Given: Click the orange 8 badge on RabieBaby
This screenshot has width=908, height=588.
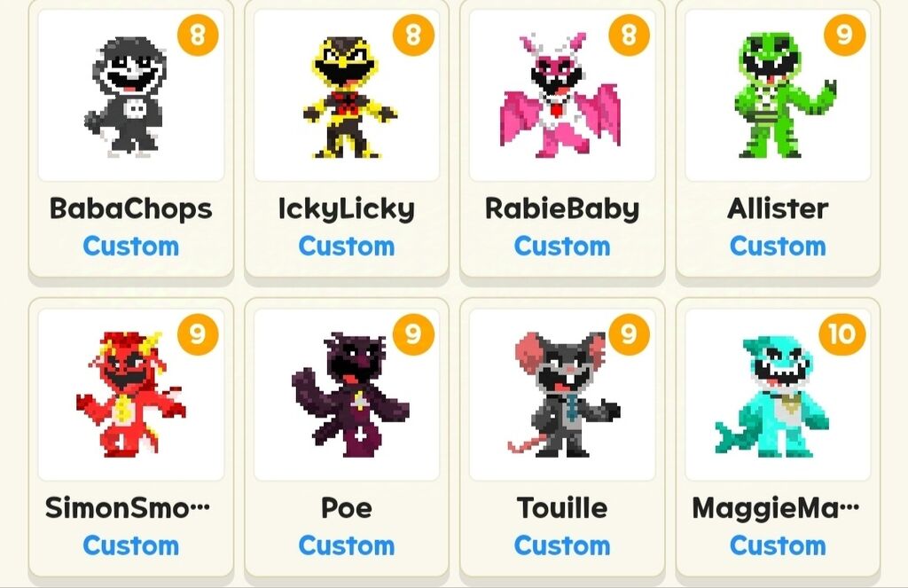Looking at the screenshot, I should coord(629,35).
